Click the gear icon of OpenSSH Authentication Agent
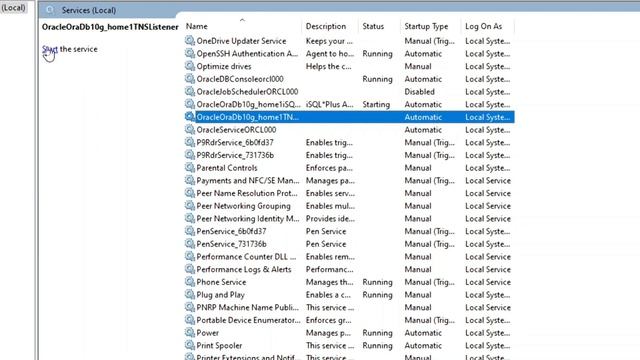 [x=189, y=53]
